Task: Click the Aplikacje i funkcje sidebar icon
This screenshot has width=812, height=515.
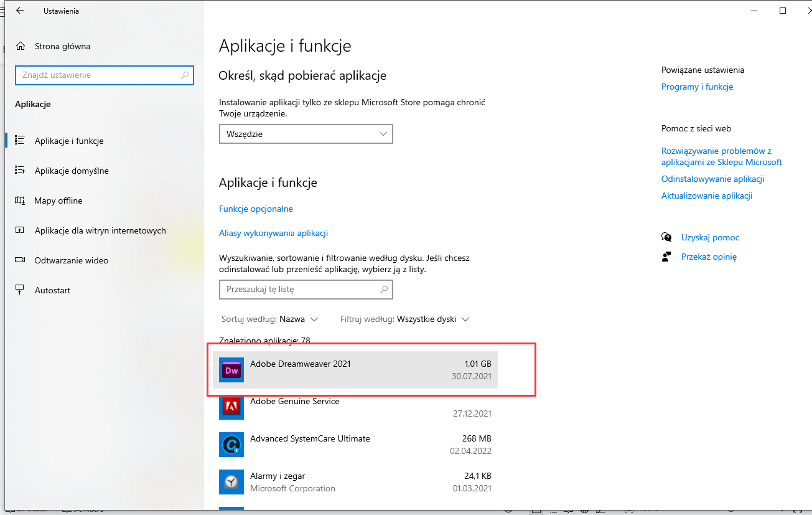Action: 20,141
